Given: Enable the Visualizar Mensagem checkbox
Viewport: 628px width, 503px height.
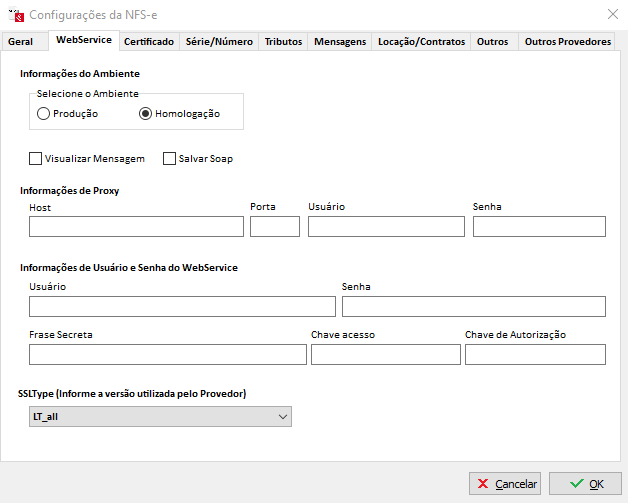Looking at the screenshot, I should click(x=36, y=158).
